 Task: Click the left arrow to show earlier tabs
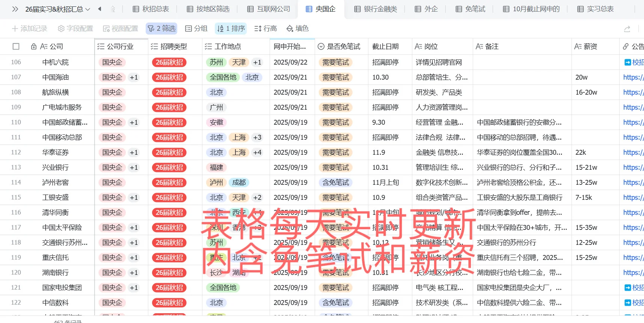pos(100,9)
